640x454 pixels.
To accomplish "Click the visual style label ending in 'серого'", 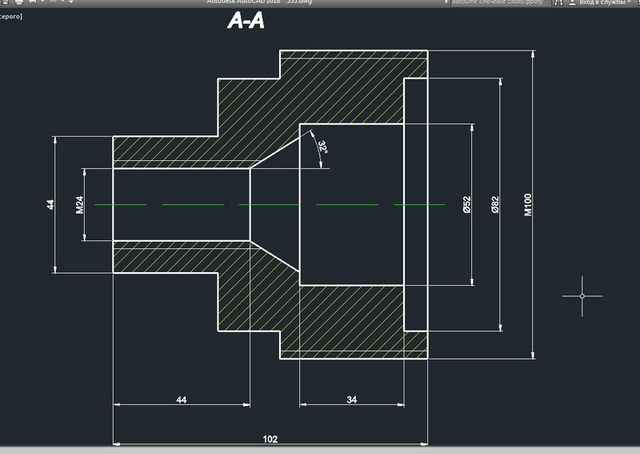I will click(11, 17).
